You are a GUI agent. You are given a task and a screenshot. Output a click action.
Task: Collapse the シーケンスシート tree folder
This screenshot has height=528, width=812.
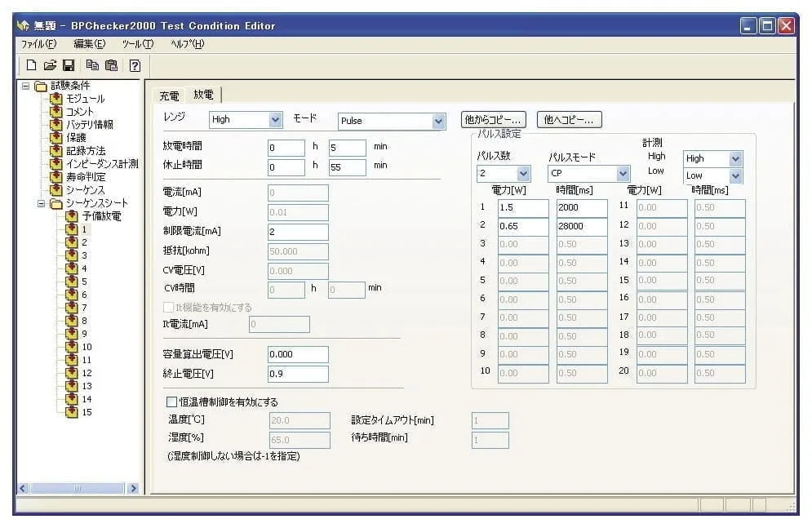point(41,203)
